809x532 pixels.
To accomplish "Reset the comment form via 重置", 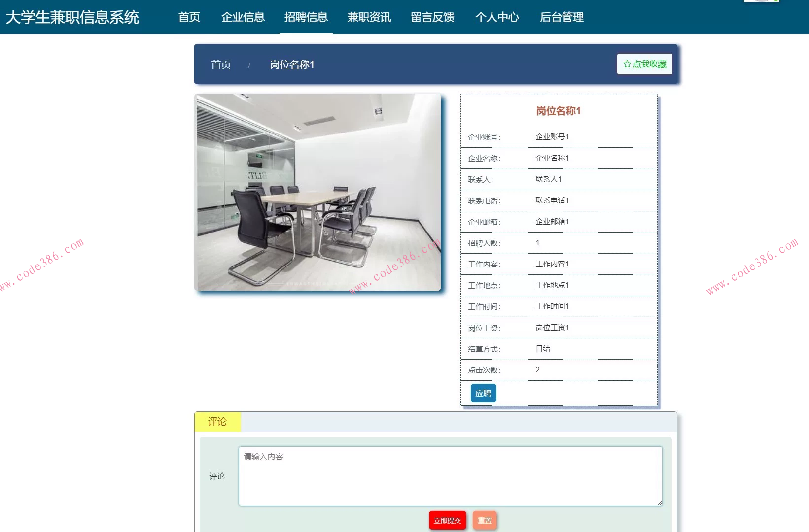I will pos(485,520).
